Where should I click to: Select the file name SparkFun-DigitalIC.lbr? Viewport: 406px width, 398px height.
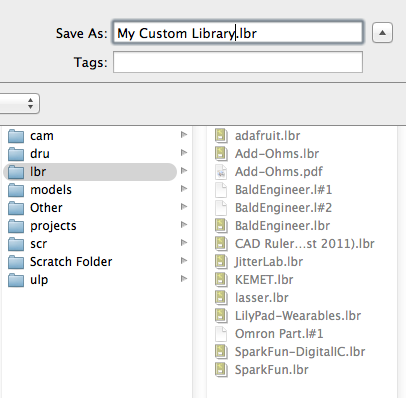(300, 352)
